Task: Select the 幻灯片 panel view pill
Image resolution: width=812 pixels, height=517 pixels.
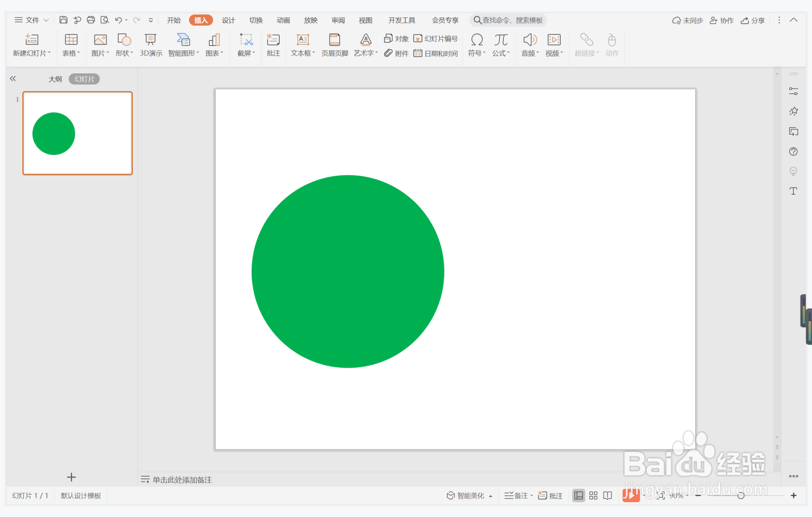Action: pyautogui.click(x=84, y=79)
